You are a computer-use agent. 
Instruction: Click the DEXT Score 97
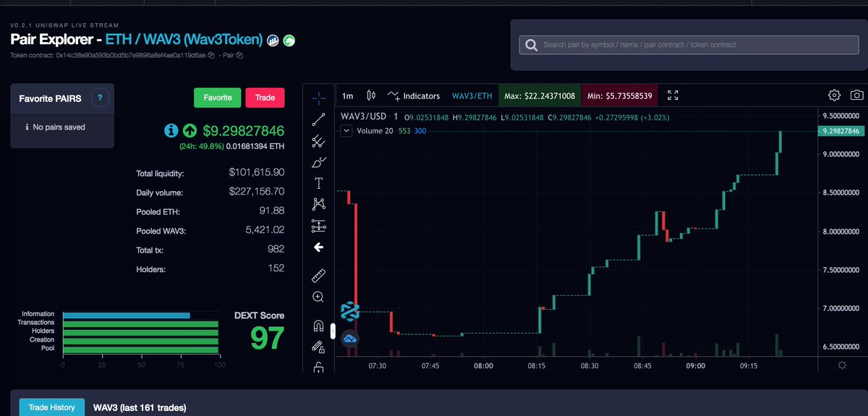click(x=267, y=339)
